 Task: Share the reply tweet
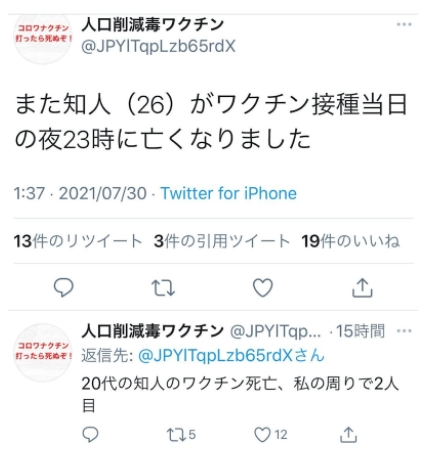click(x=348, y=434)
